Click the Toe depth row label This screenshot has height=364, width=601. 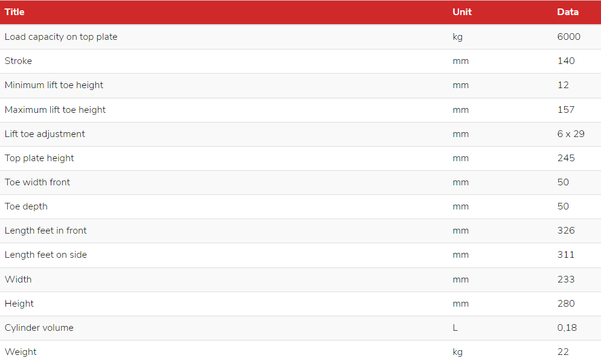tap(26, 206)
